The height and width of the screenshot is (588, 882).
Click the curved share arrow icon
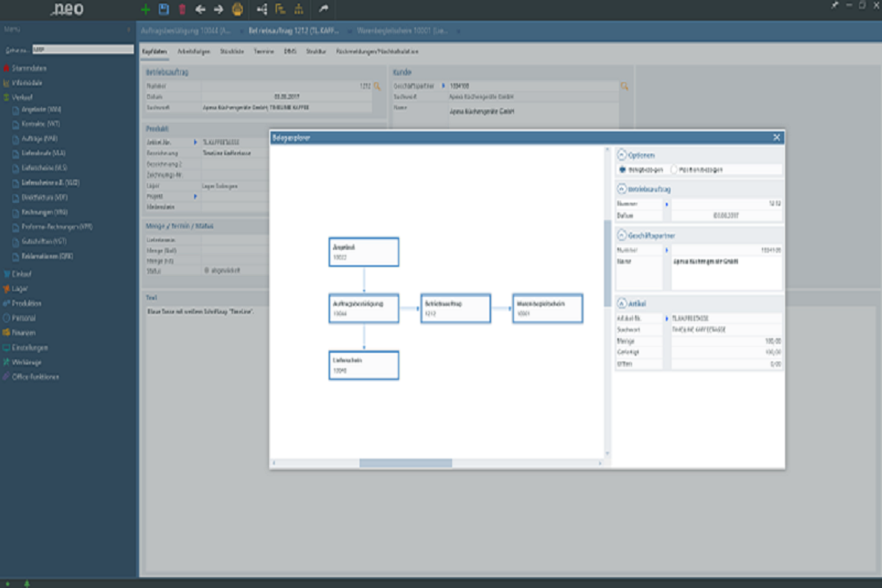coord(324,10)
